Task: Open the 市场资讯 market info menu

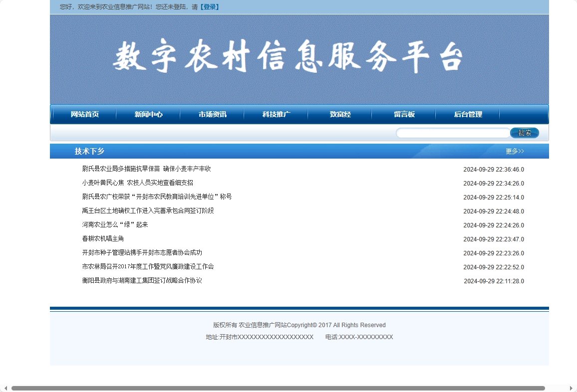Action: tap(212, 114)
